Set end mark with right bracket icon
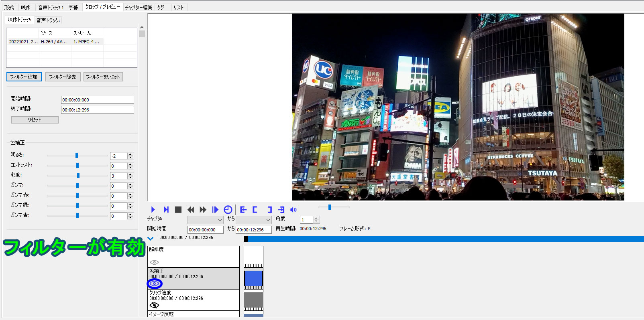This screenshot has height=320, width=644. (x=269, y=210)
